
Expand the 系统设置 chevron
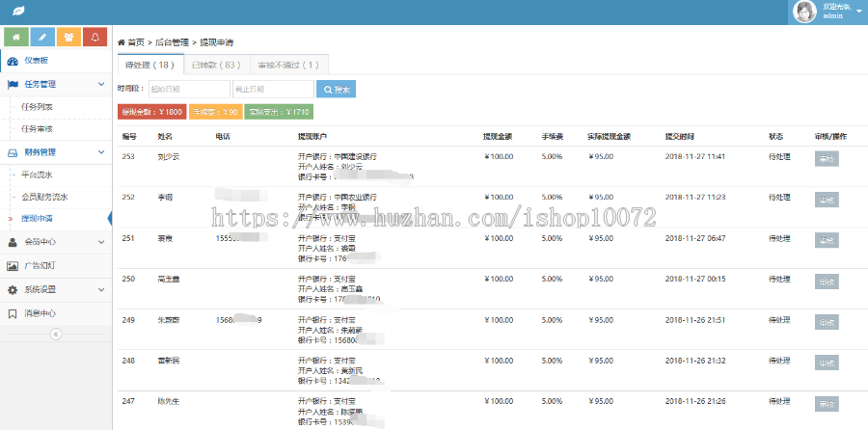pos(101,289)
